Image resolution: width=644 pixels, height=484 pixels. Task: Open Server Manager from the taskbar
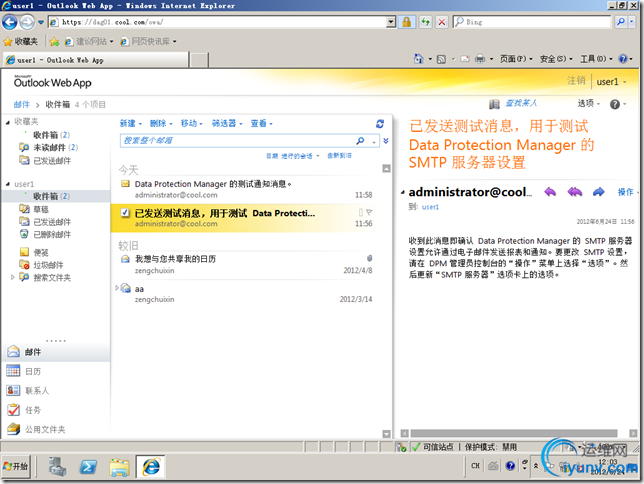pyautogui.click(x=57, y=467)
